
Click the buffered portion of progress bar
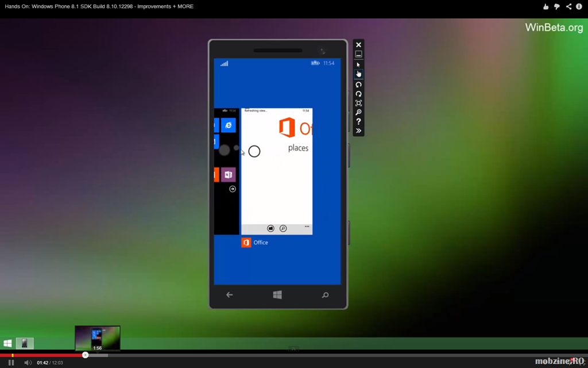click(x=98, y=355)
